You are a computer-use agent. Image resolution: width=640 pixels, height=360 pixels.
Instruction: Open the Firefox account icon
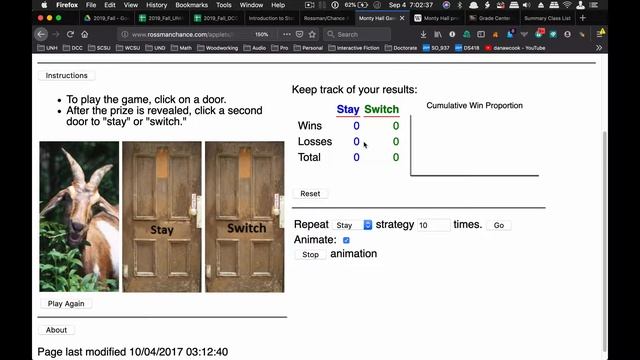pyautogui.click(x=567, y=35)
